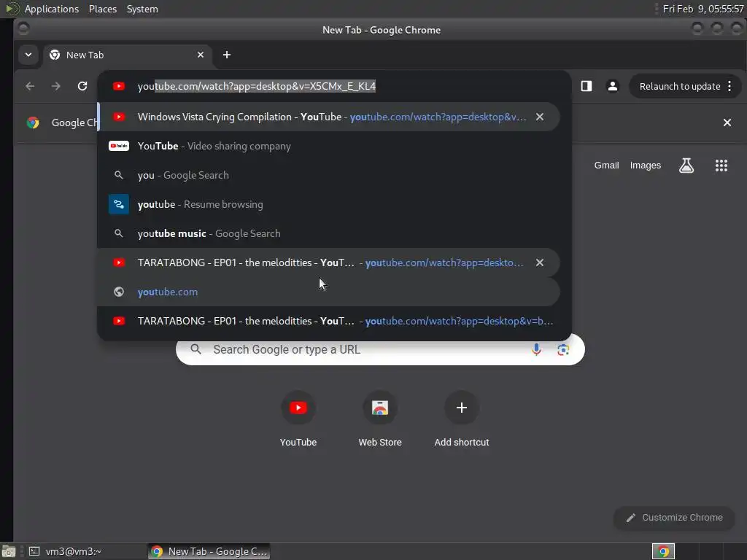Click New Tab - Google Chrome taskbar entry
Viewport: 747px width, 560px height.
click(x=209, y=551)
